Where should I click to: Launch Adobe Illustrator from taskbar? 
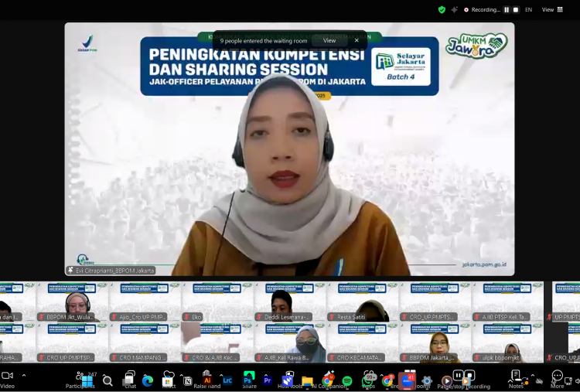pos(207,380)
